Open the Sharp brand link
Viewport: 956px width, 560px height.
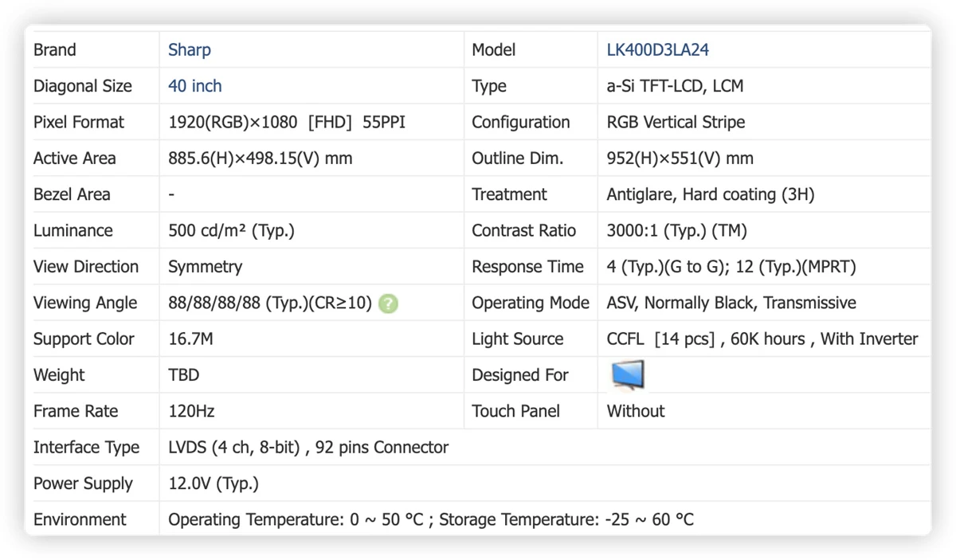click(190, 50)
